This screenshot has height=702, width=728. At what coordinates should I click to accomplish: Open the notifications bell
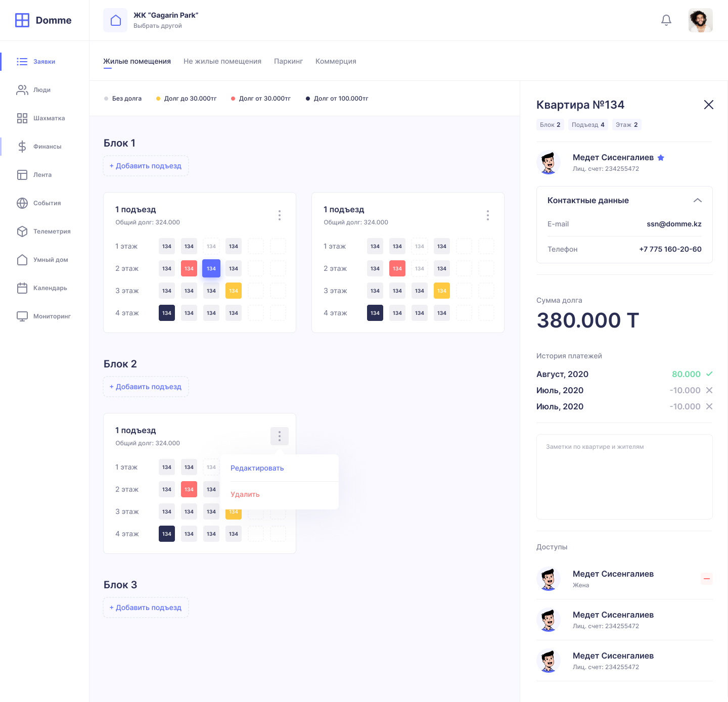pyautogui.click(x=666, y=20)
